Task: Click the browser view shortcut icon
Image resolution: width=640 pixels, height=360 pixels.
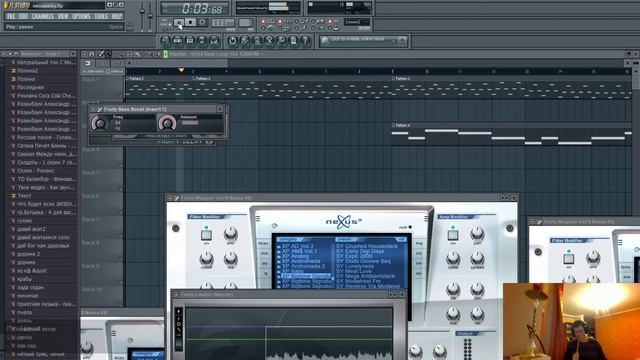Action: 202,40
